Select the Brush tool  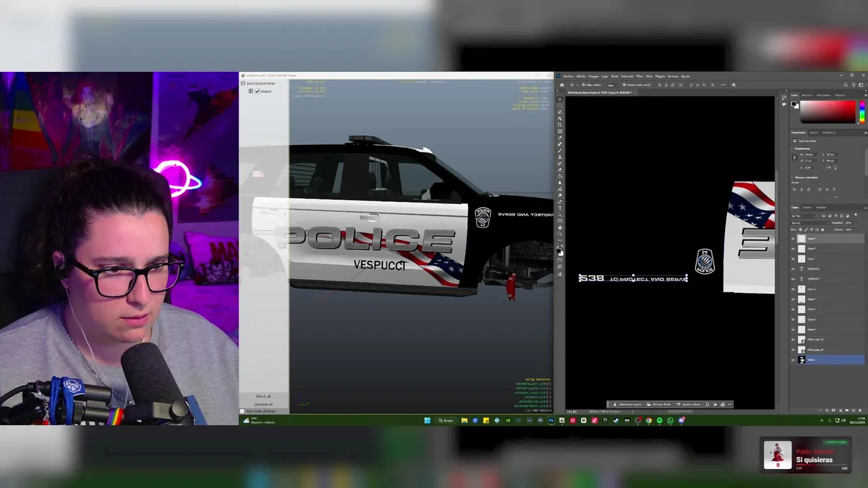pyautogui.click(x=559, y=150)
